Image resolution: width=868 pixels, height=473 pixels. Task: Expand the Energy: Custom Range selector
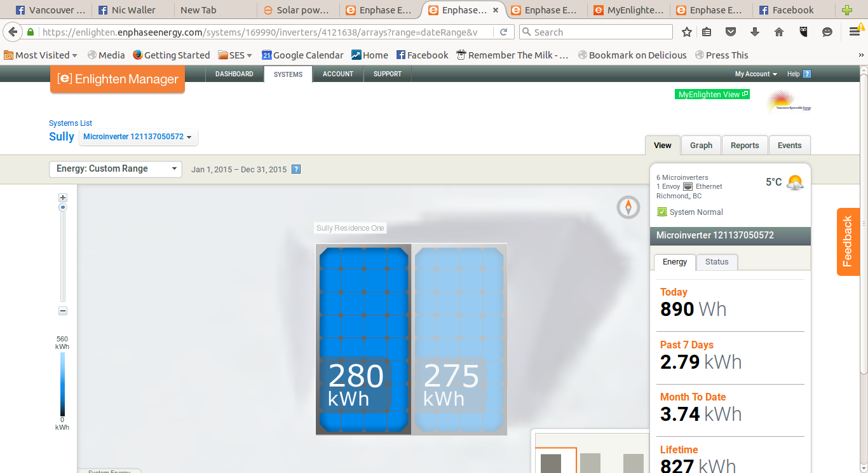pos(116,169)
